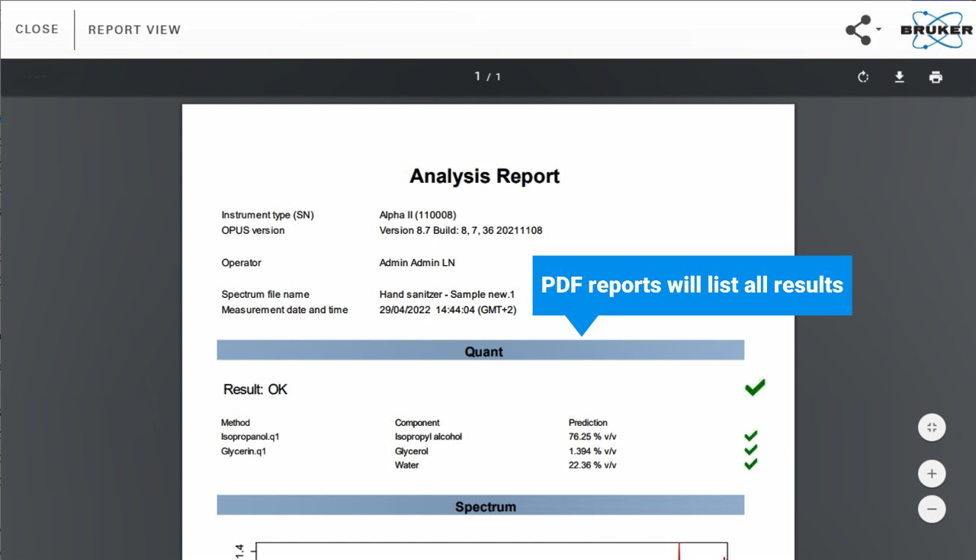976x560 pixels.
Task: Expand the share dropdown arrow
Action: click(x=878, y=30)
